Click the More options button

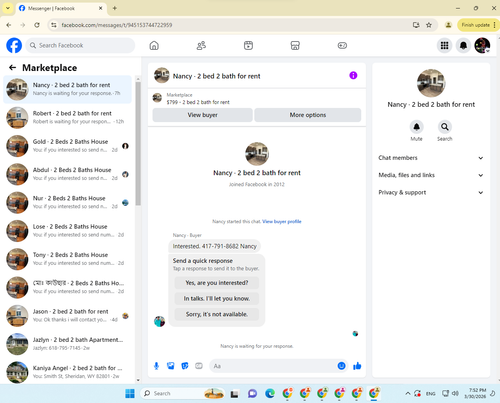[307, 115]
